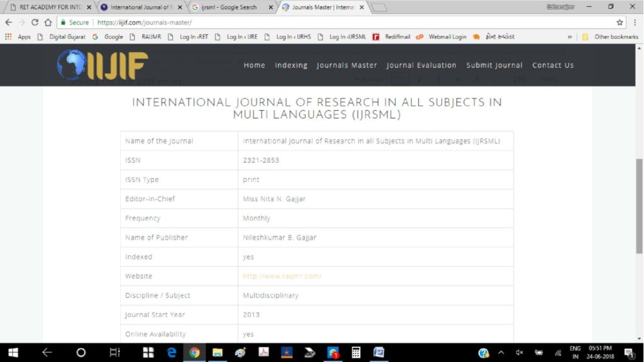Open the Journals Master menu item
This screenshot has height=362, width=644.
(x=347, y=65)
